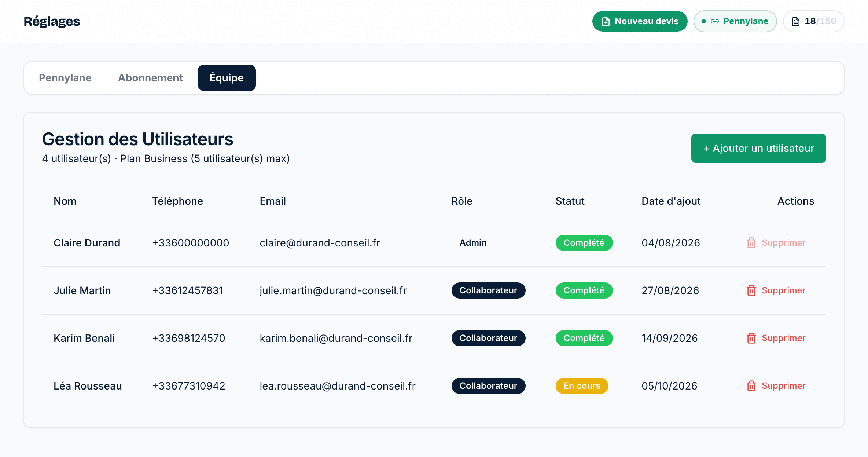Viewport: 868px width, 457px height.
Task: Click Léa Rousseau's Collaborateur badge
Action: tap(489, 386)
